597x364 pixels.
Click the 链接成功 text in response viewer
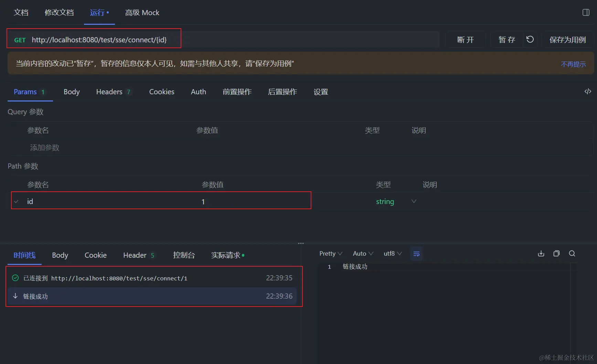(355, 267)
